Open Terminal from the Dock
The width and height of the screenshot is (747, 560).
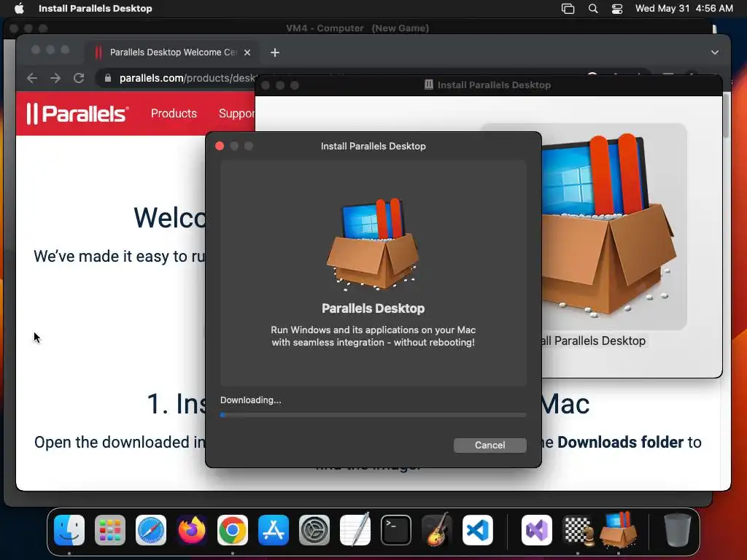pyautogui.click(x=396, y=530)
